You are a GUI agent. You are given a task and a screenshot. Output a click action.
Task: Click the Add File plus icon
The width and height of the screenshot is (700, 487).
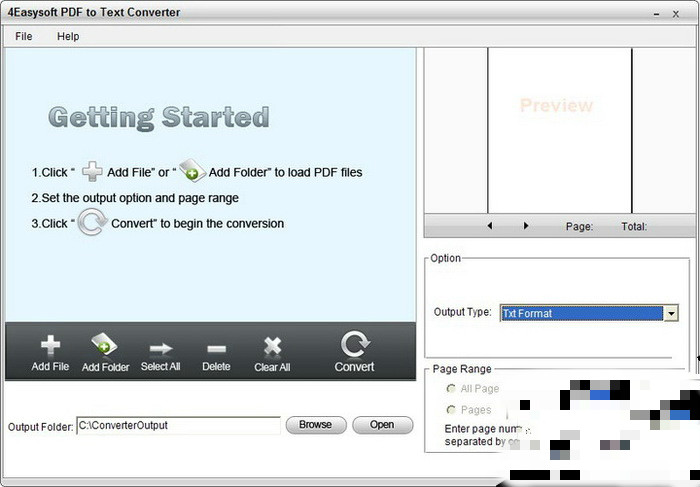click(x=50, y=345)
